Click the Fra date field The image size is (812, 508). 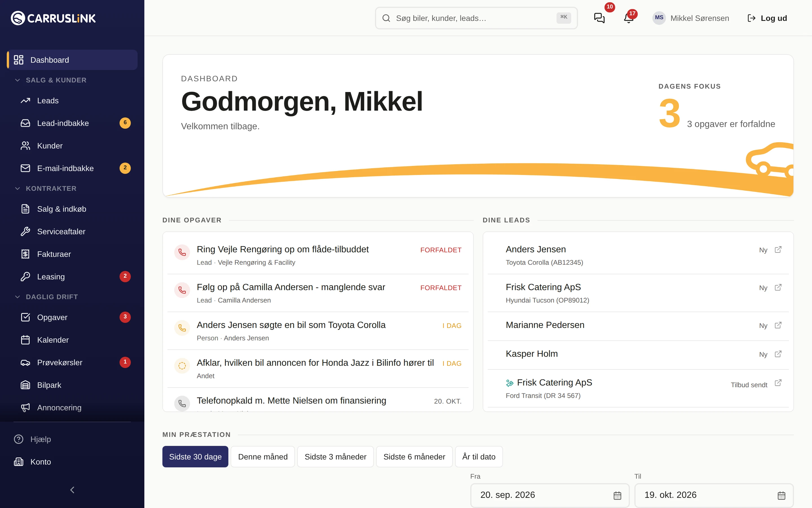[550, 495]
